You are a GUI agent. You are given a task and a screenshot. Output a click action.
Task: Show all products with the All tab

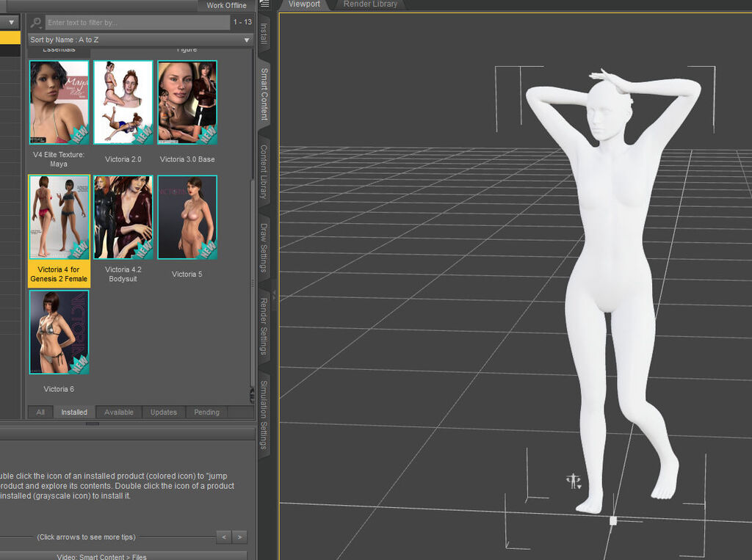coord(40,412)
